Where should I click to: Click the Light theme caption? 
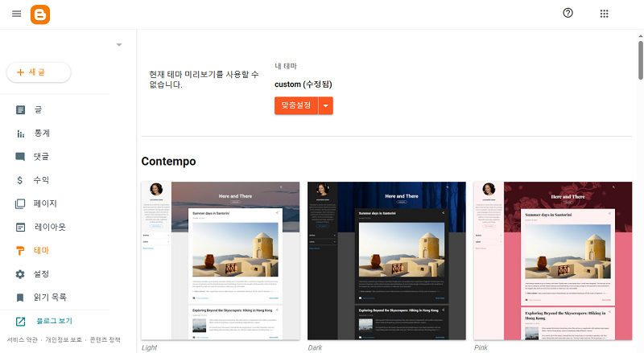tap(149, 347)
